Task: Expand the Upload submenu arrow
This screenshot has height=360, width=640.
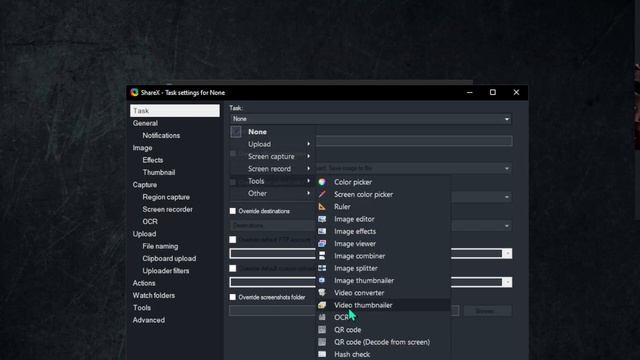Action: (309, 144)
